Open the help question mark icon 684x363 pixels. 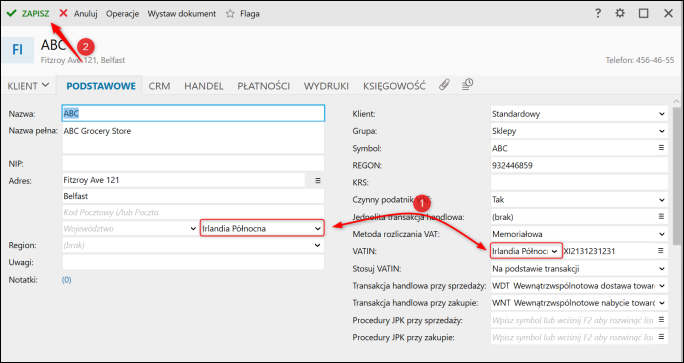click(x=598, y=14)
